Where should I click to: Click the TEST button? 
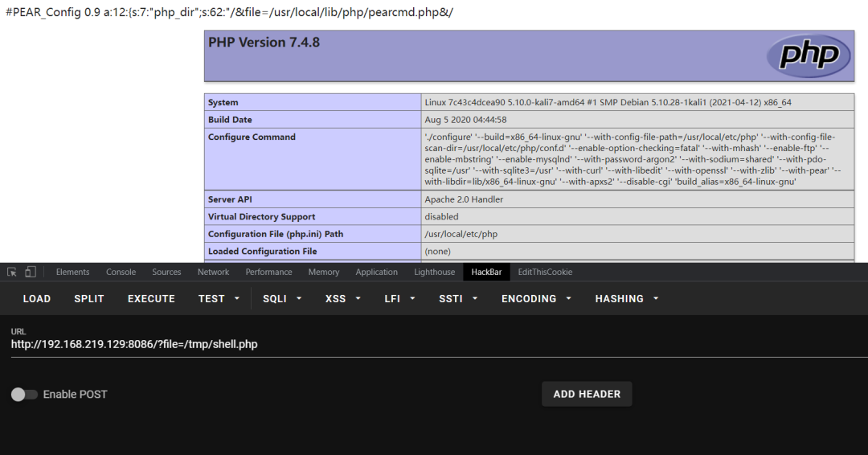click(211, 298)
